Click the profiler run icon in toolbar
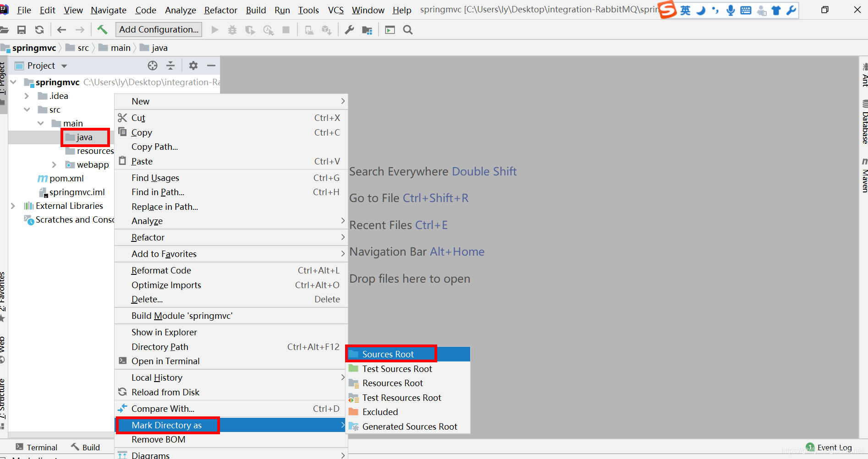The width and height of the screenshot is (868, 459). pos(268,30)
